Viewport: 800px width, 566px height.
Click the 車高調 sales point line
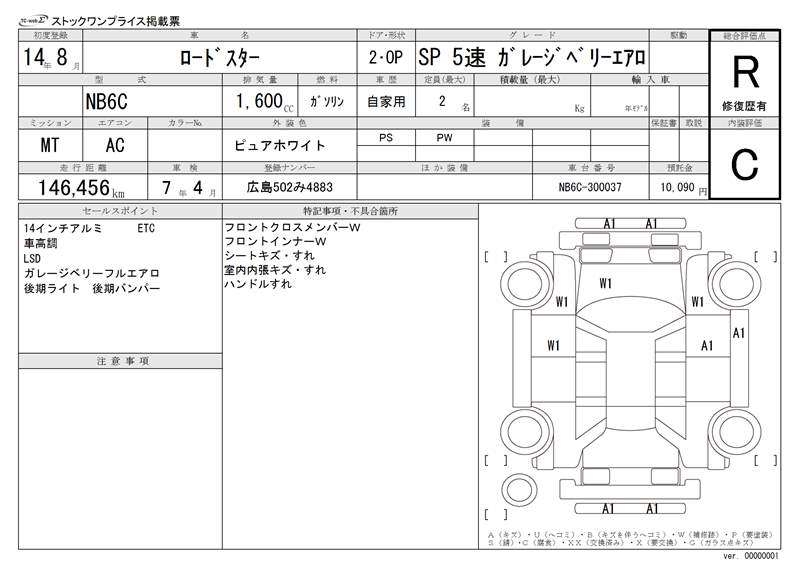41,243
